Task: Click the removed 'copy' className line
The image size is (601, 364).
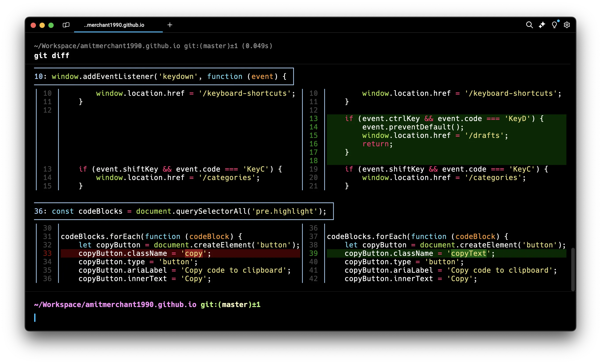Action: (x=144, y=254)
